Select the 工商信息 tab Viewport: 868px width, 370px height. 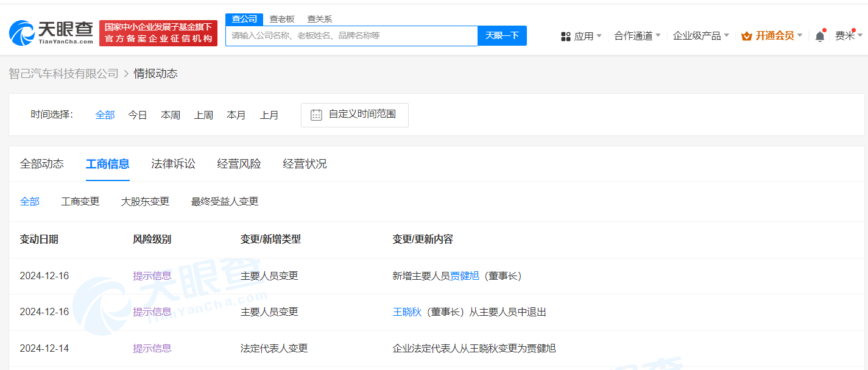coord(108,163)
